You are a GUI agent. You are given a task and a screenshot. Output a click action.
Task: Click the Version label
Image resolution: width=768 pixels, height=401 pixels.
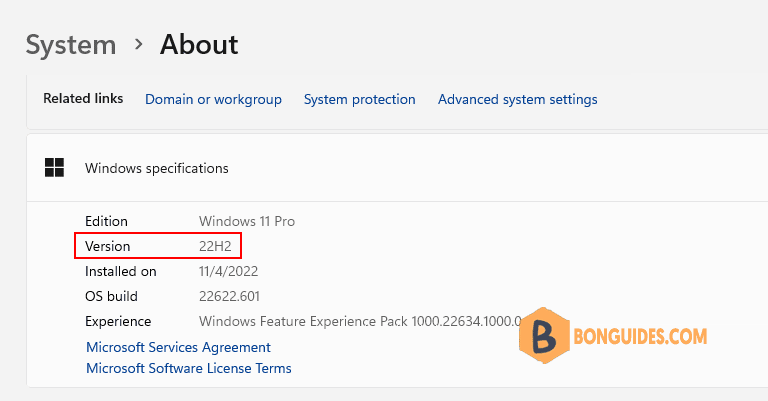coord(108,246)
